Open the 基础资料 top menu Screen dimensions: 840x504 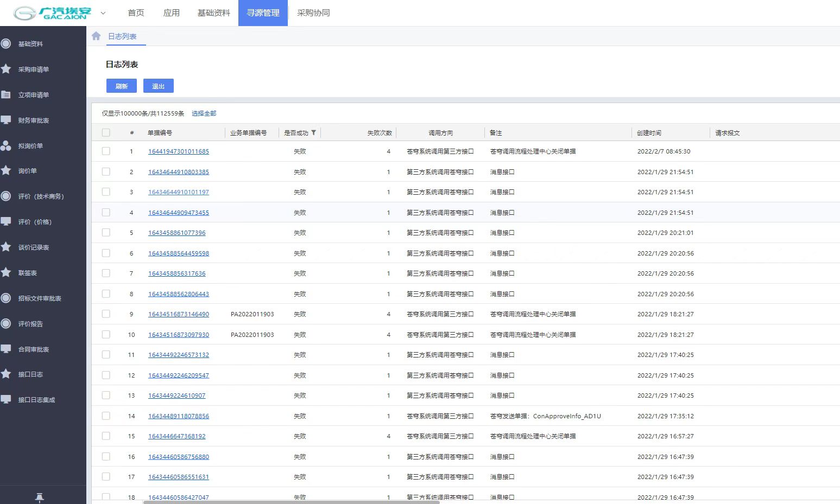pyautogui.click(x=214, y=13)
